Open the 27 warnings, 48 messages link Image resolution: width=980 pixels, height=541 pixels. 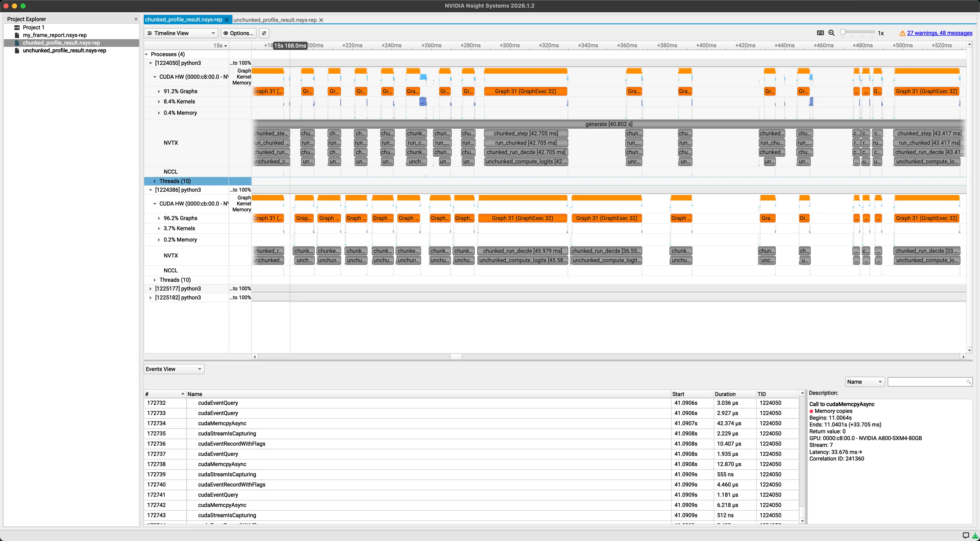(939, 33)
